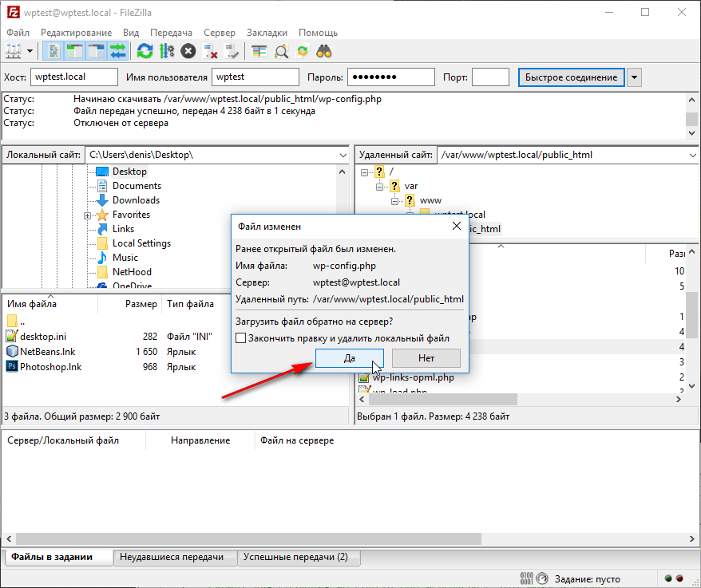This screenshot has width=701, height=588.
Task: Click the binoculars file search icon
Action: [x=324, y=51]
